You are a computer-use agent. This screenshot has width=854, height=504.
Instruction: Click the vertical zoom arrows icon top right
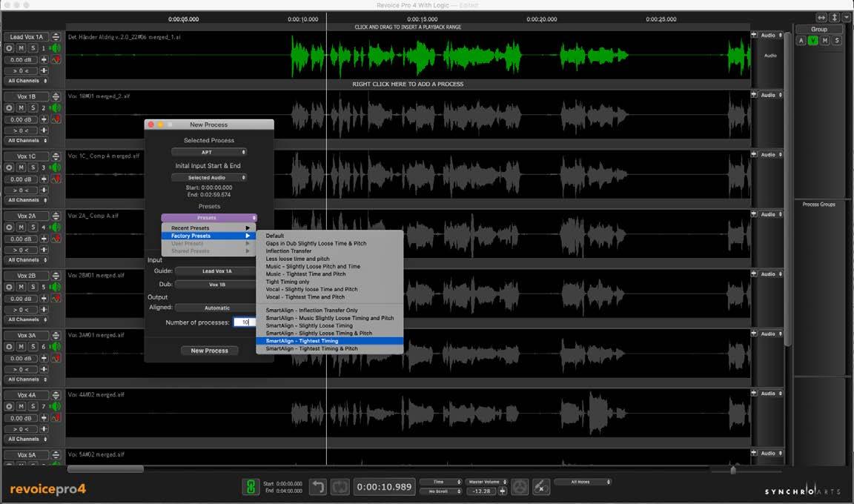click(x=834, y=18)
